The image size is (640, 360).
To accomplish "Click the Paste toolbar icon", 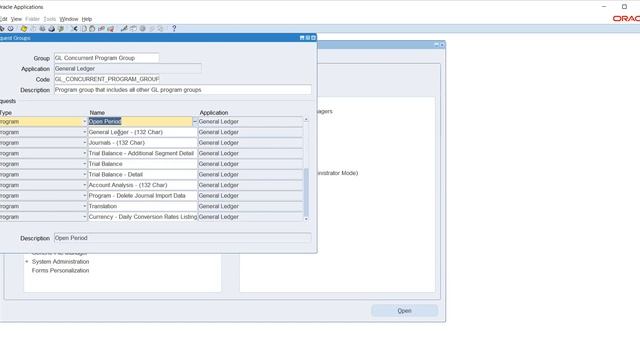I will (x=92, y=29).
